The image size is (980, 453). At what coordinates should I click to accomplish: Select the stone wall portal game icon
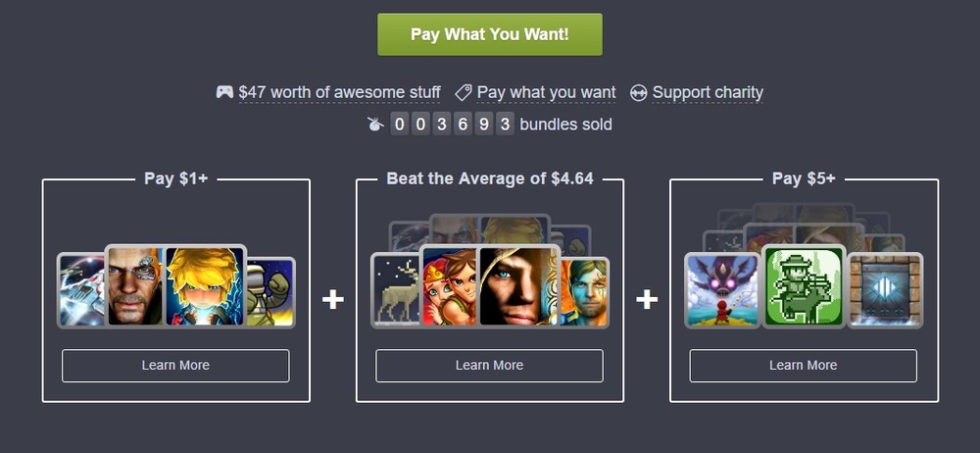click(x=885, y=290)
